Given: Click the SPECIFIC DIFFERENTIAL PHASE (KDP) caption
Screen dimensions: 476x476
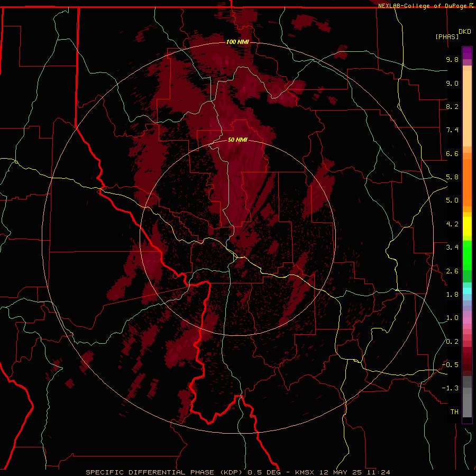Looking at the screenshot, I should tap(166, 472).
